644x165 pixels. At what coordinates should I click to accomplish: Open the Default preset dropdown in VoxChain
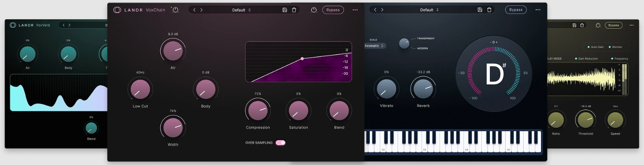click(x=242, y=10)
